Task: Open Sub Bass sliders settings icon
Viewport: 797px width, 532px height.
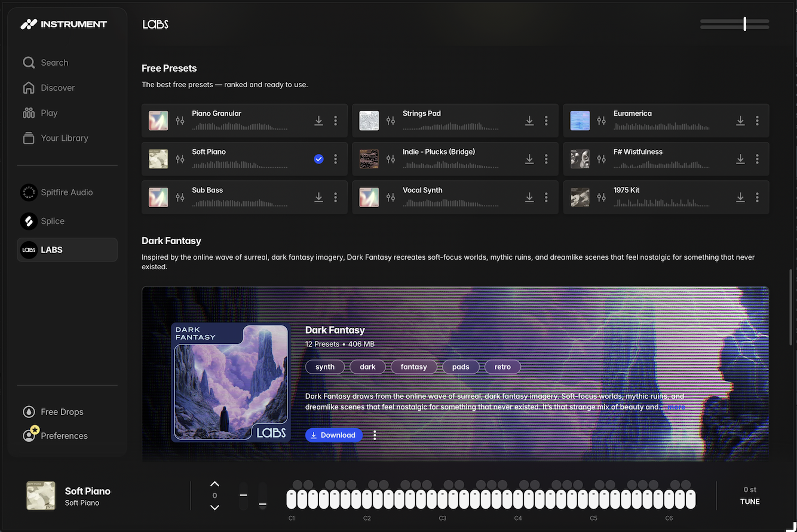Action: click(180, 197)
